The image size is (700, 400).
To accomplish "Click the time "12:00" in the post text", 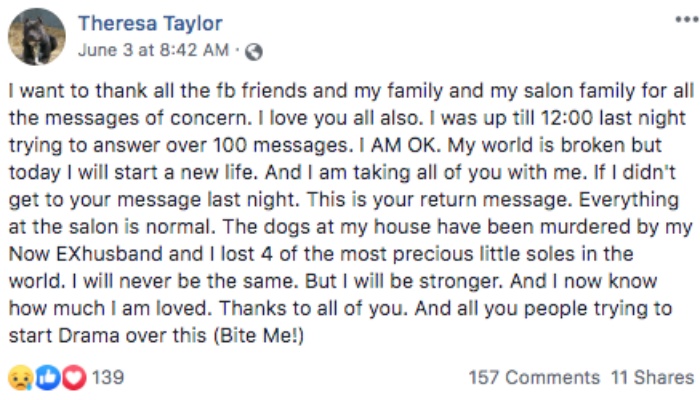I will (x=567, y=118).
